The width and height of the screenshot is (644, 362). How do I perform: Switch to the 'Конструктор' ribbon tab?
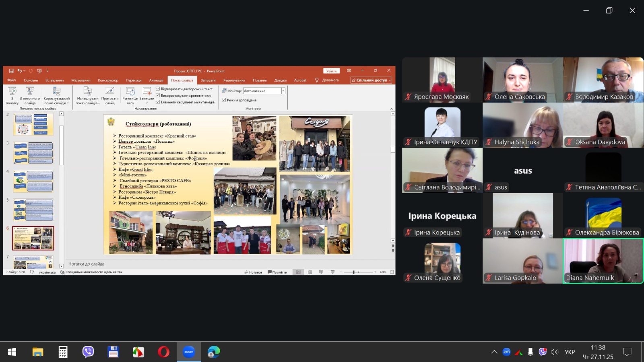[x=108, y=80]
